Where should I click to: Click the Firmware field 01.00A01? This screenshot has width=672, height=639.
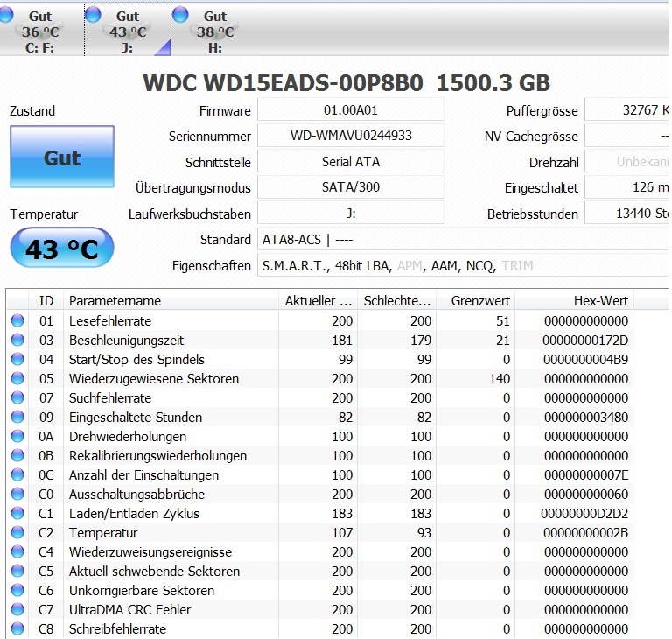(x=351, y=110)
